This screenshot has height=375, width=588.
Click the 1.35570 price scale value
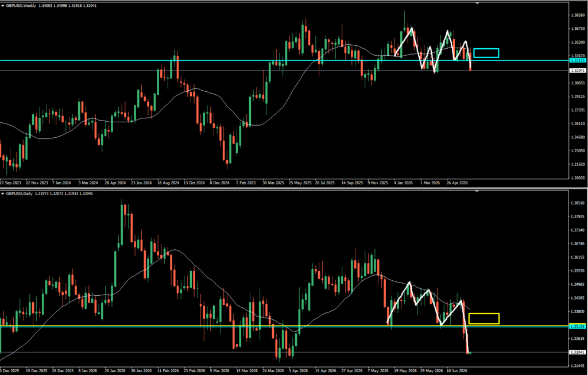click(x=578, y=270)
